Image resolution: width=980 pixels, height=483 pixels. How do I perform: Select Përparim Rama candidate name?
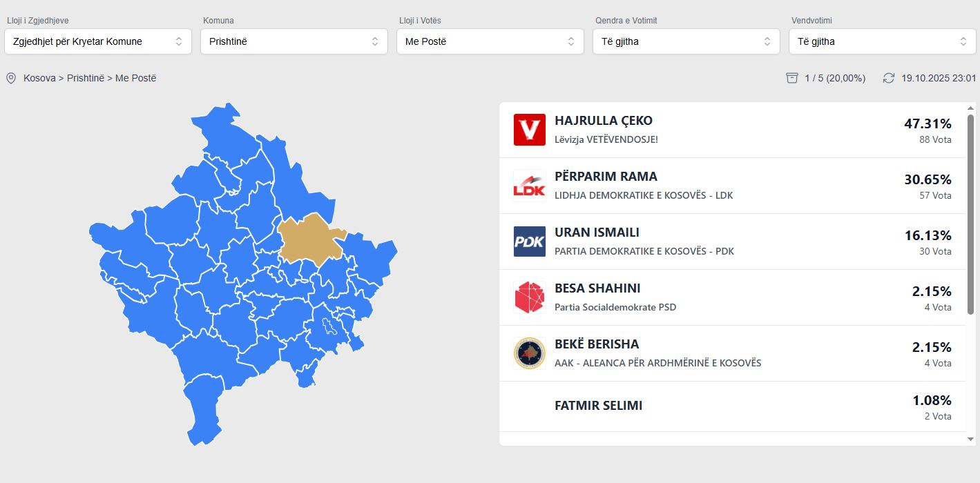606,177
